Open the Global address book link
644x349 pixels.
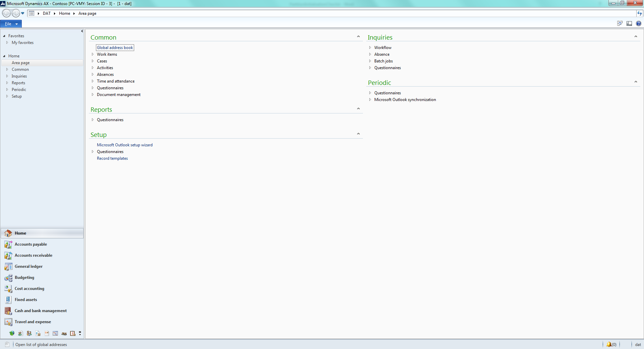[x=115, y=48]
